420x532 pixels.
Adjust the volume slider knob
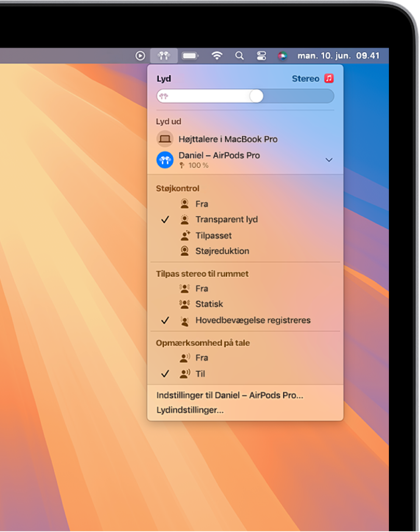click(x=256, y=96)
